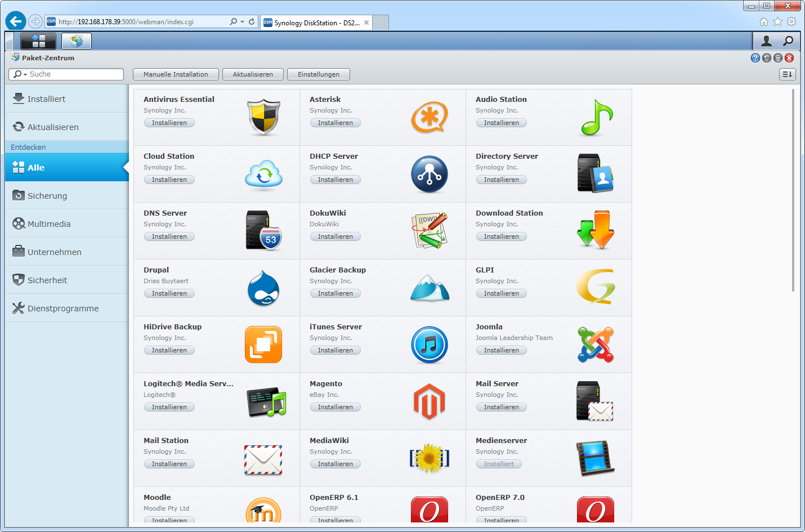This screenshot has height=532, width=805.
Task: Click the Directory Server icon
Action: pos(596,174)
